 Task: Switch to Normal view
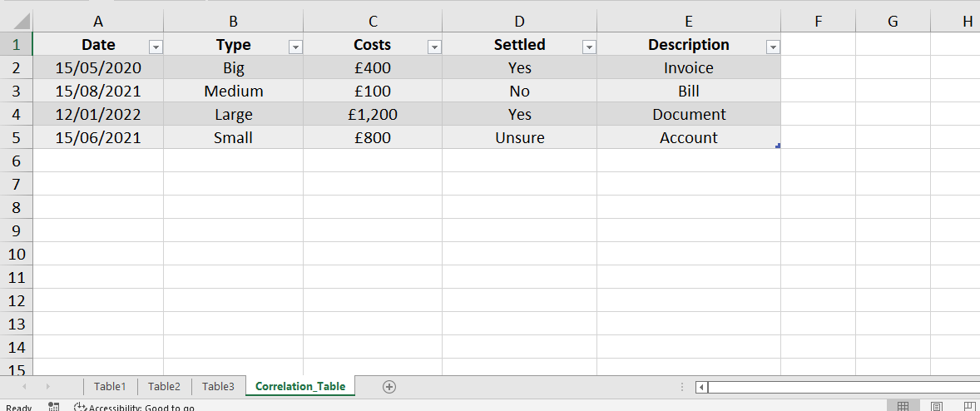(x=903, y=407)
